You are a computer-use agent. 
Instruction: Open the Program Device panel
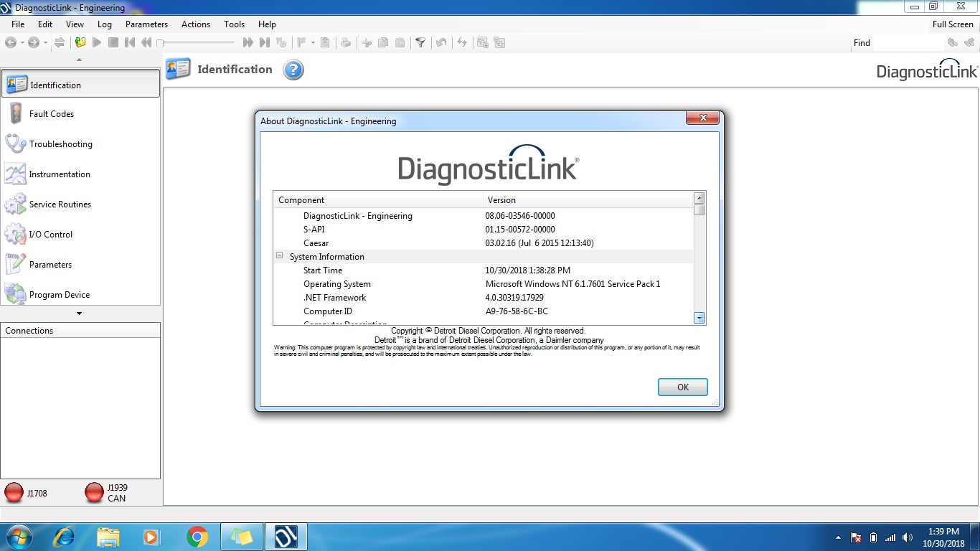coord(80,293)
